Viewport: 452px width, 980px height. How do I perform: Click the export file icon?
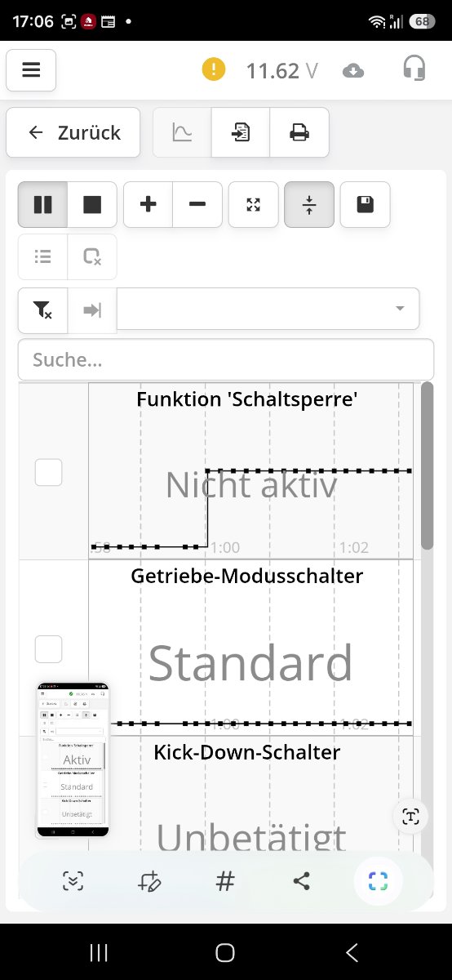(241, 132)
